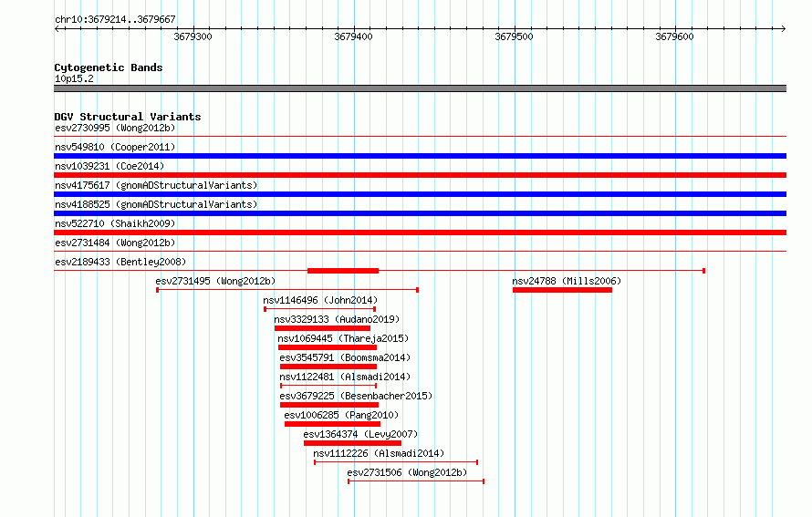This screenshot has height=517, width=812.
Task: Click the DGV Structural Variants track heading
Action: [128, 117]
